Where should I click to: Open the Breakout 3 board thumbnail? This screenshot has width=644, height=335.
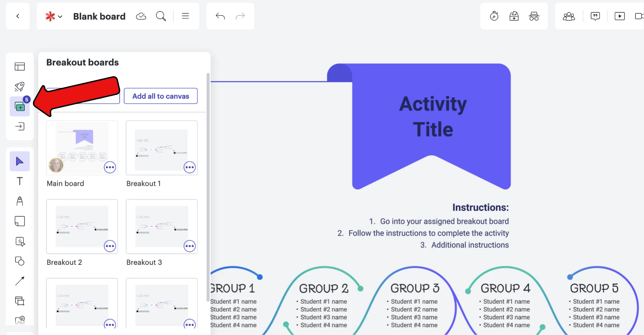tap(162, 227)
